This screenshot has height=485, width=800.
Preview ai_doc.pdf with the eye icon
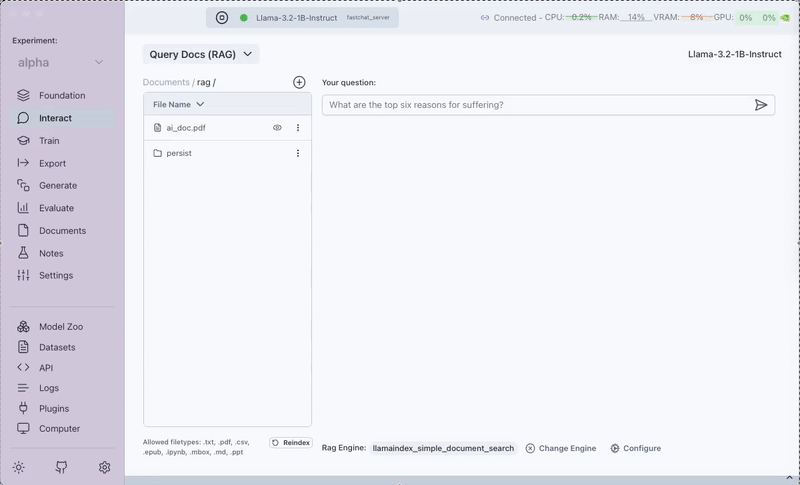(x=277, y=128)
